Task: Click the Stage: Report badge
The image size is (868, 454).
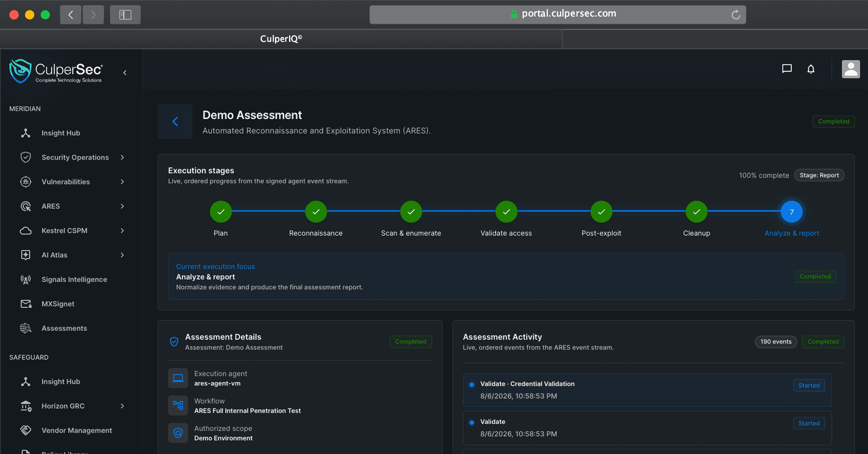Action: 819,175
